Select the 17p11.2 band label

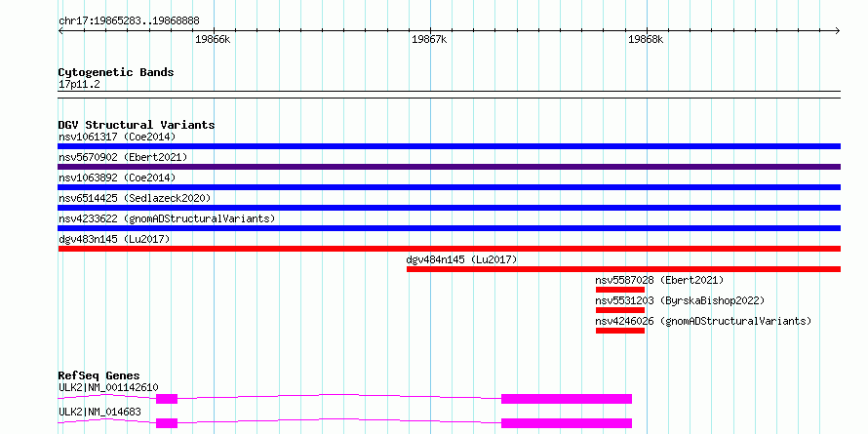(79, 84)
